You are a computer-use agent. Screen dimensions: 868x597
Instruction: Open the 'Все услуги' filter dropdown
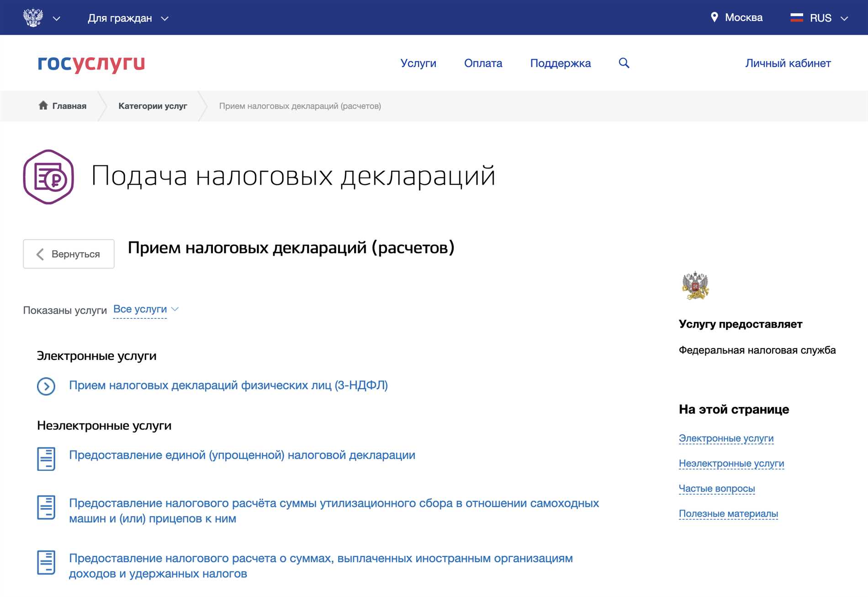coord(146,309)
